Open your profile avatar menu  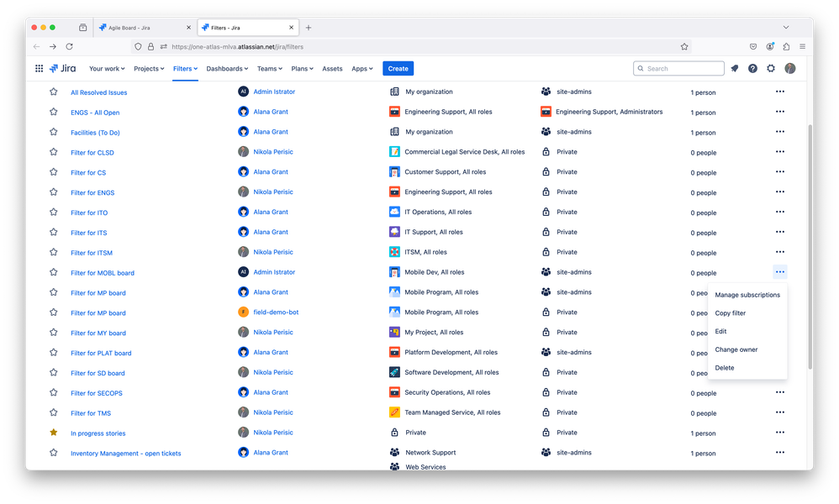point(790,68)
